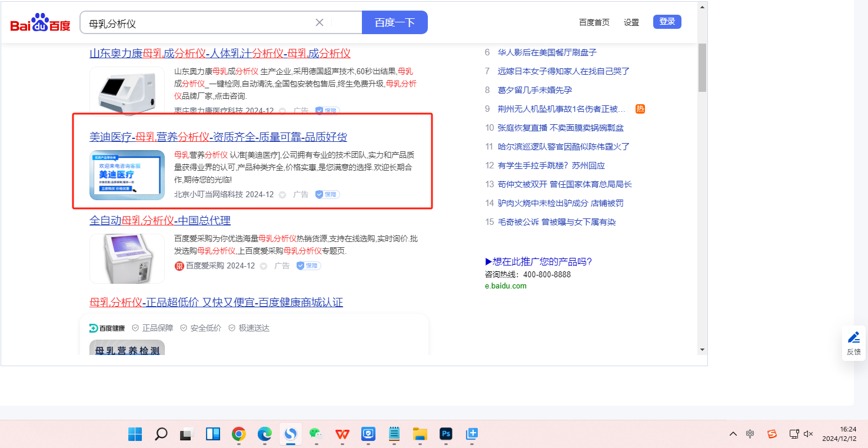Toggle the muted volume icon in the tray
Image resolution: width=868 pixels, height=448 pixels.
[809, 434]
